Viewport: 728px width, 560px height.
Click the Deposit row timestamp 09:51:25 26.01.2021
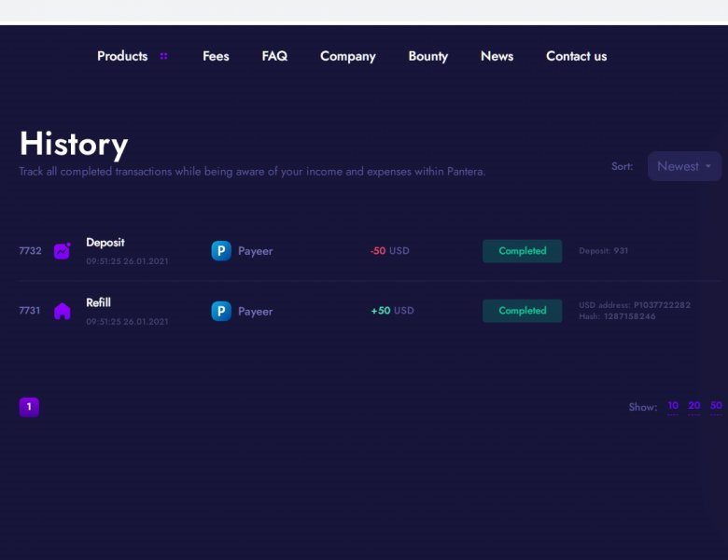[127, 261]
